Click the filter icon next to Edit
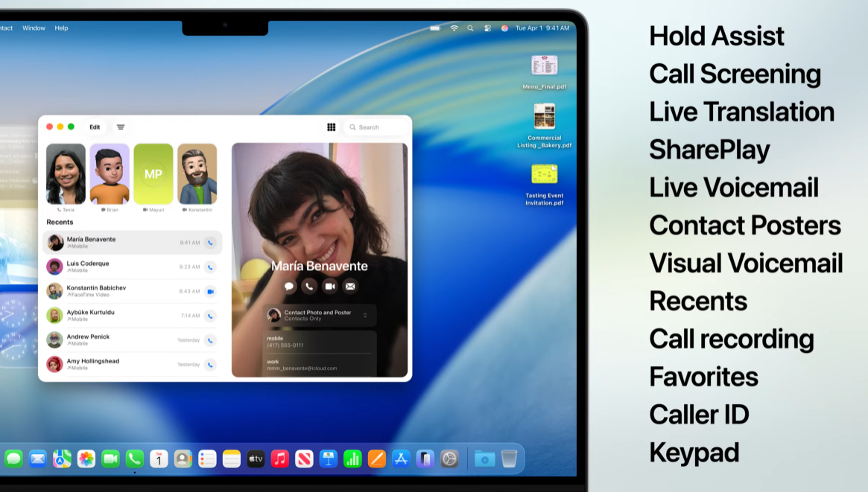This screenshot has width=868, height=492. [x=120, y=127]
